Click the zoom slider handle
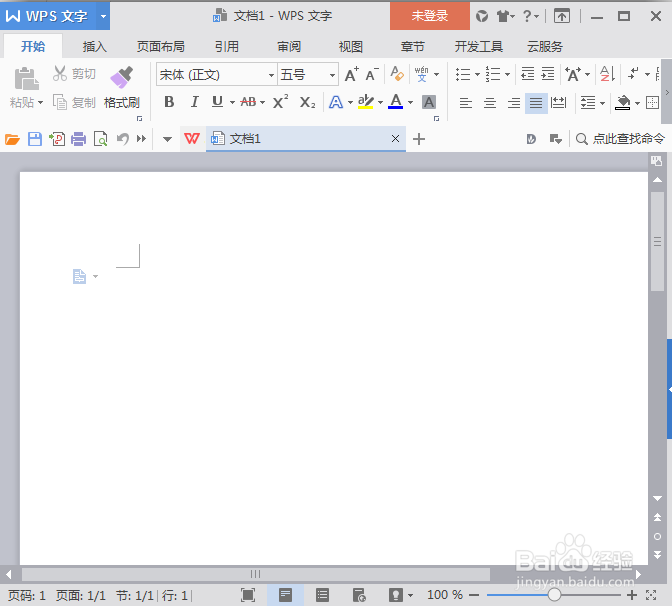This screenshot has width=672, height=606. point(554,595)
